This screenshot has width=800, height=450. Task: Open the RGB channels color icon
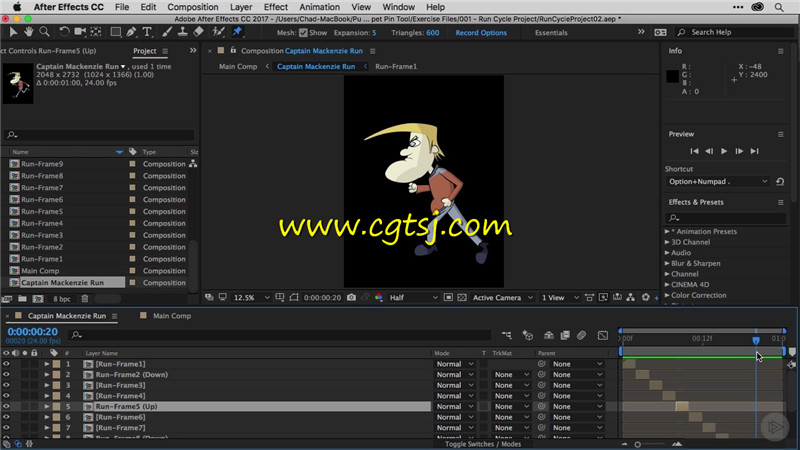point(379,297)
